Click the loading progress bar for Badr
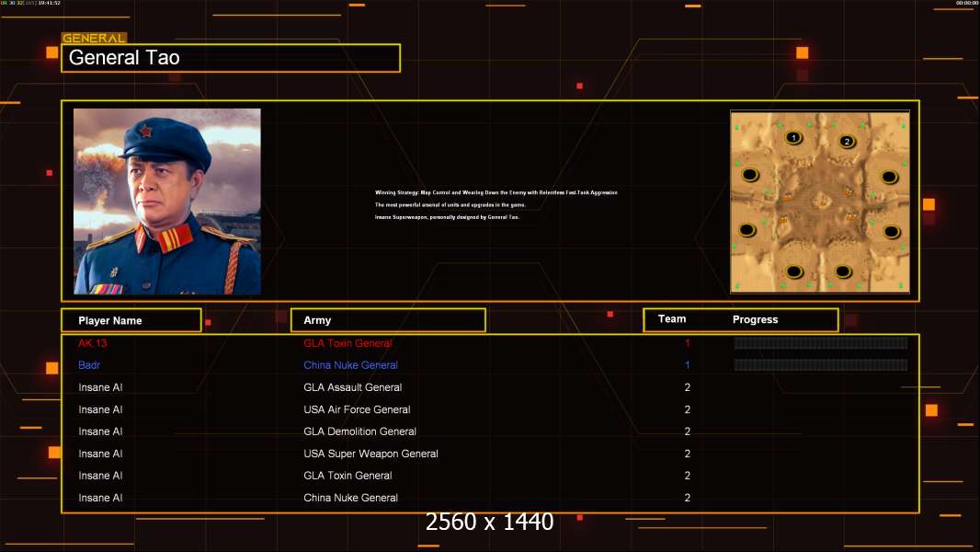The image size is (980, 552). [821, 364]
